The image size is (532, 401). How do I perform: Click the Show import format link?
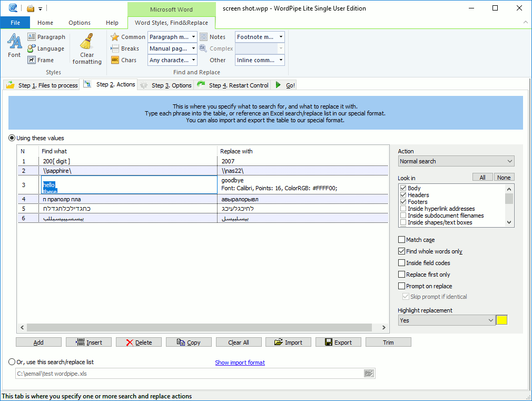point(240,362)
